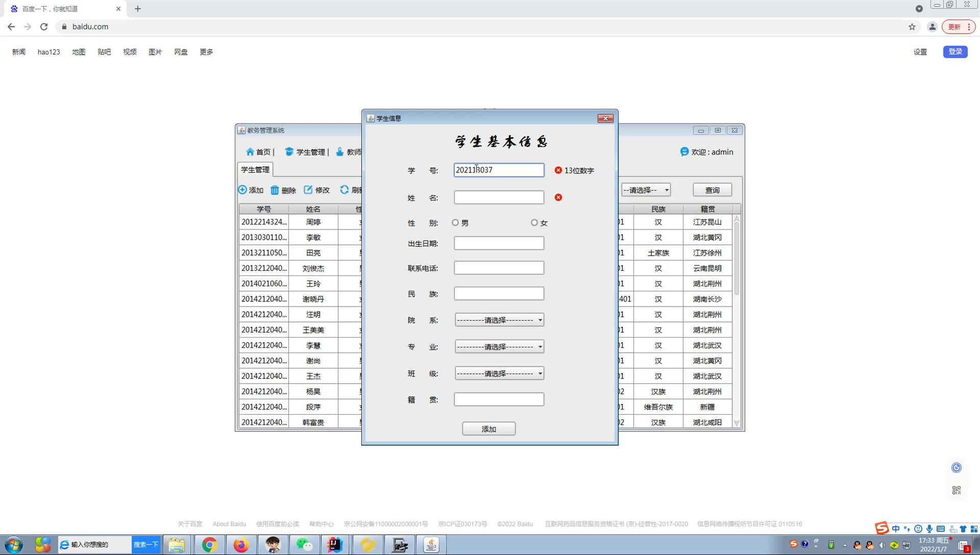Open the --请选择-- filter dropdown beside 查询
Image resolution: width=980 pixels, height=555 pixels.
tap(646, 190)
